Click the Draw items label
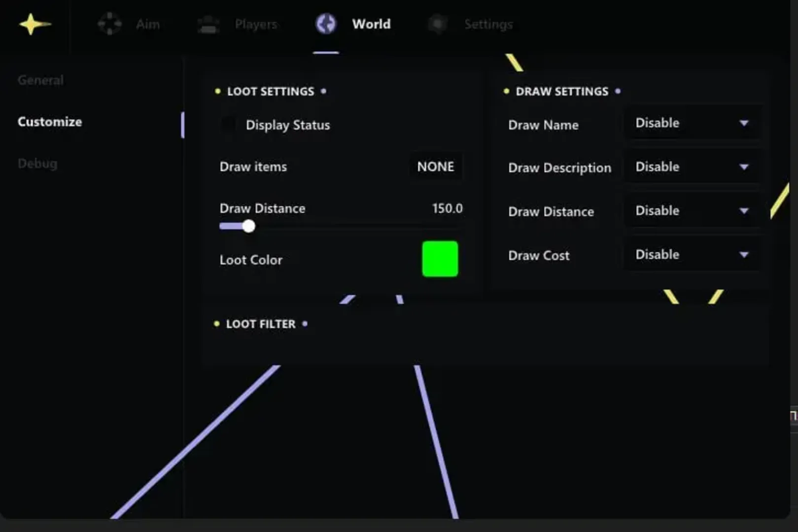 [253, 167]
